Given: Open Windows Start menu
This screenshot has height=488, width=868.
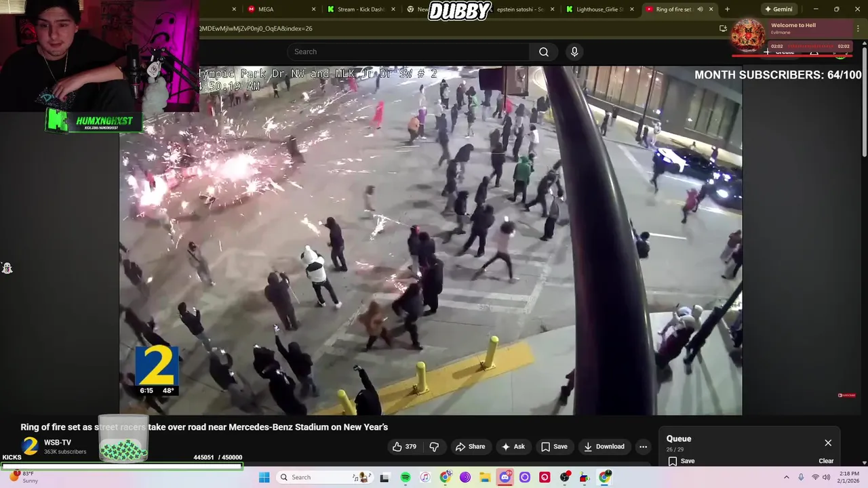Looking at the screenshot, I should [264, 477].
